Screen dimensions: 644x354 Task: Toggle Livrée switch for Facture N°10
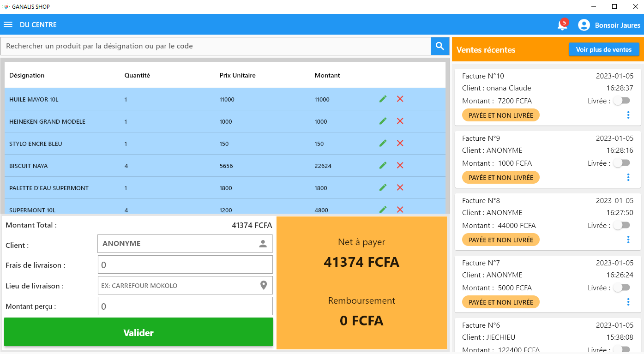[x=622, y=101]
